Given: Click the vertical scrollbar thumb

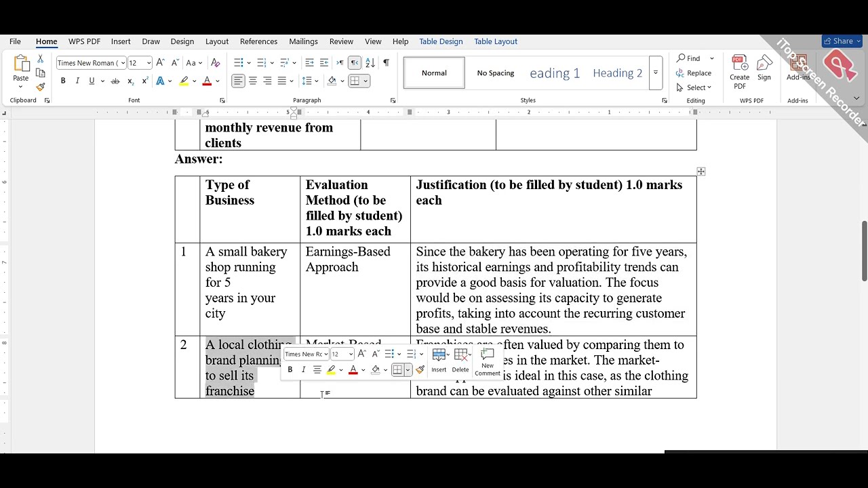Looking at the screenshot, I should click(864, 251).
